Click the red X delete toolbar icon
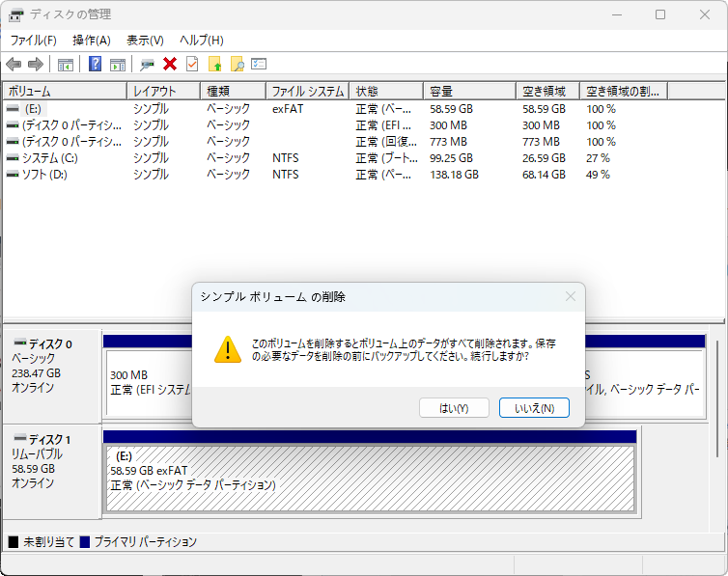 click(x=170, y=65)
